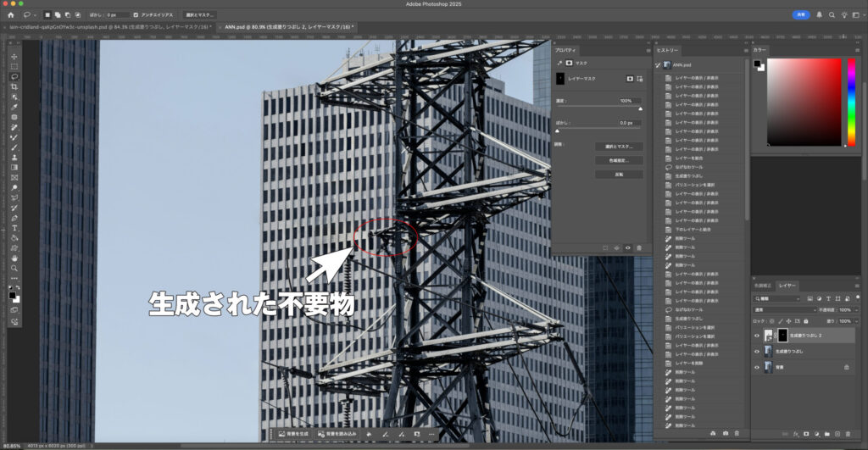Click the Home icon in options bar

click(x=10, y=15)
